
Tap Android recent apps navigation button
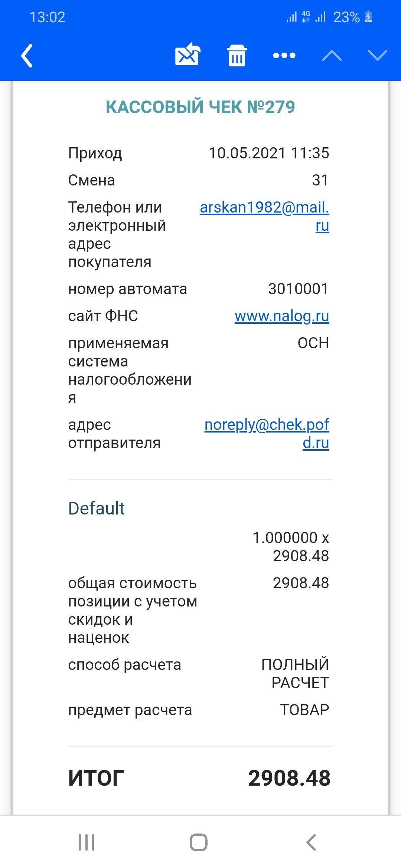87,842
